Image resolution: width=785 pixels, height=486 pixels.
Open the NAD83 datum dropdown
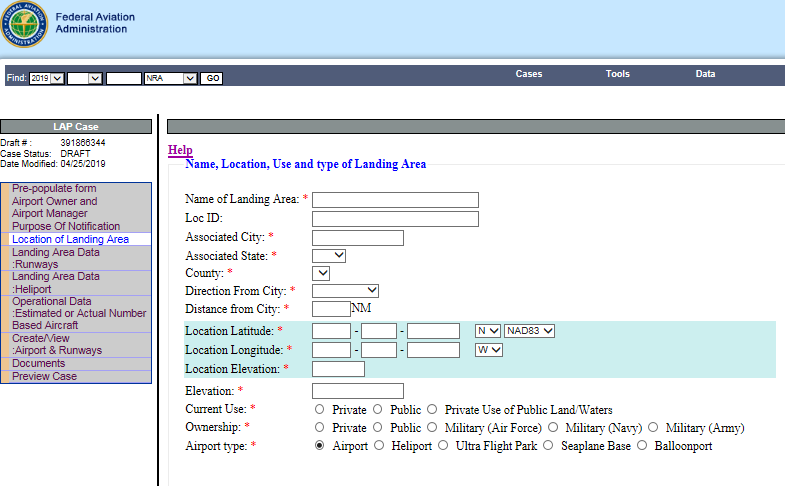click(x=530, y=331)
